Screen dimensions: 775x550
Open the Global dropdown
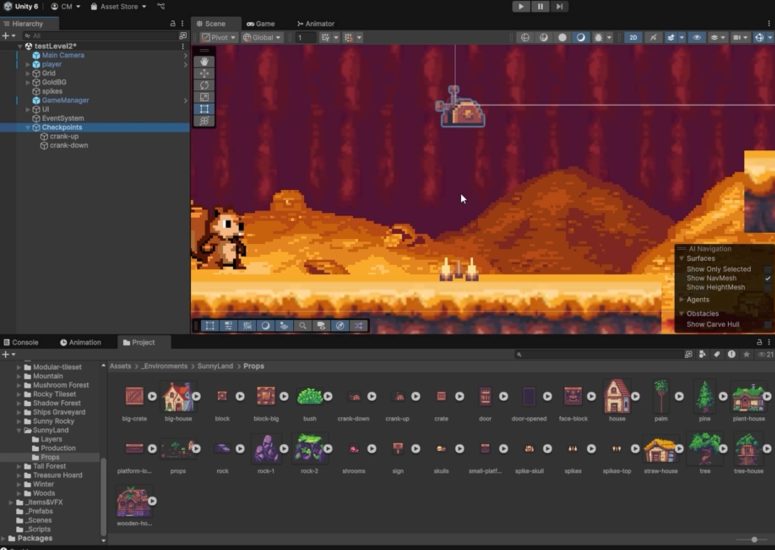coord(262,38)
